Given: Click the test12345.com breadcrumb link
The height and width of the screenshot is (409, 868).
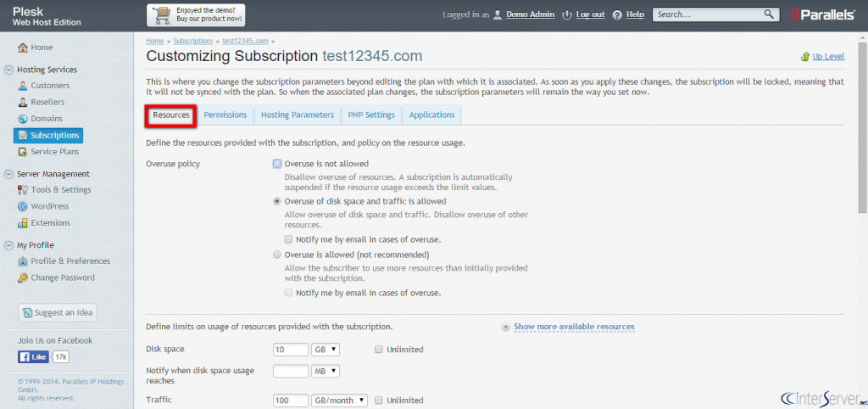Looking at the screenshot, I should 246,41.
